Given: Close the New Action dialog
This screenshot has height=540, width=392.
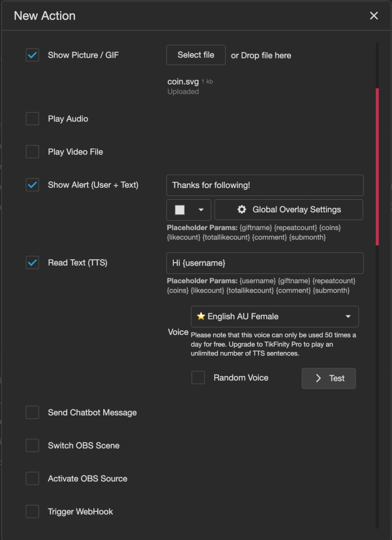Looking at the screenshot, I should tap(374, 16).
